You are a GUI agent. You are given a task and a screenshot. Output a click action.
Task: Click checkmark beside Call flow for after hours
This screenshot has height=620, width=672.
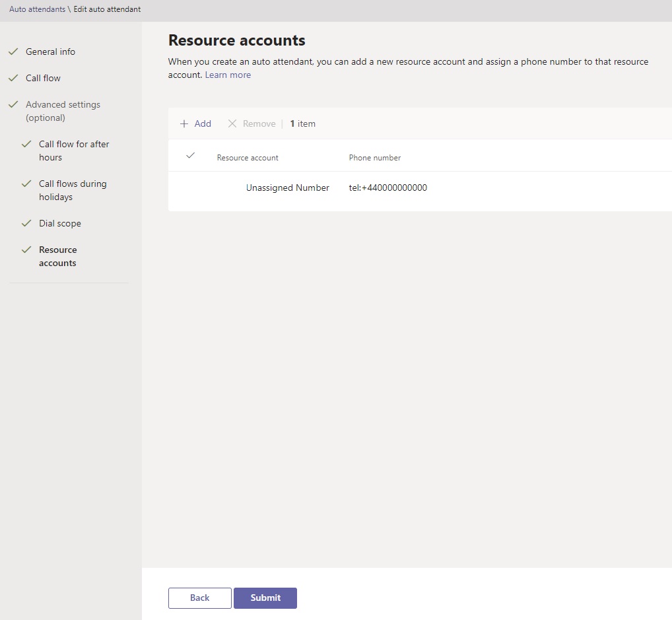pos(26,144)
